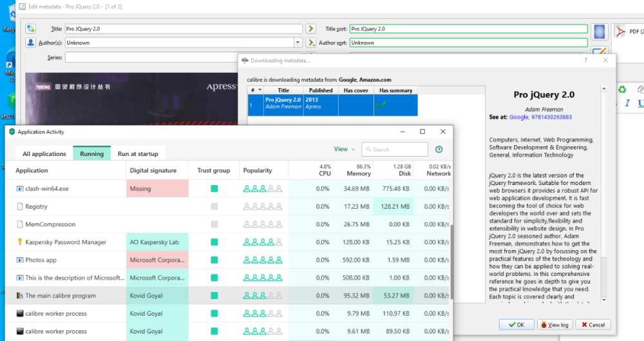Click the Application Activity vertical scrollbar

(451, 261)
